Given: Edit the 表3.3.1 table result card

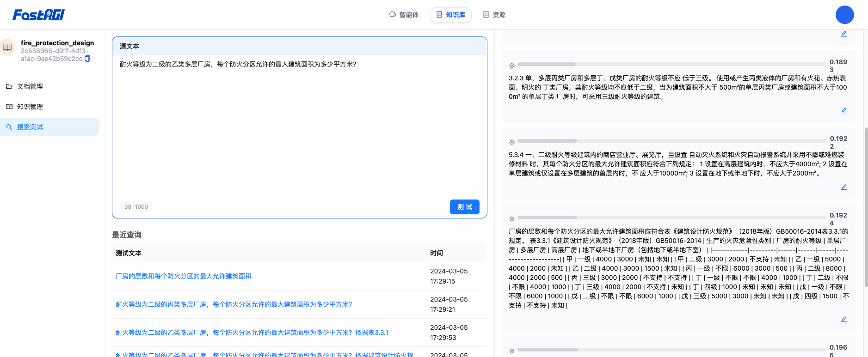Looking at the screenshot, I should (844, 319).
